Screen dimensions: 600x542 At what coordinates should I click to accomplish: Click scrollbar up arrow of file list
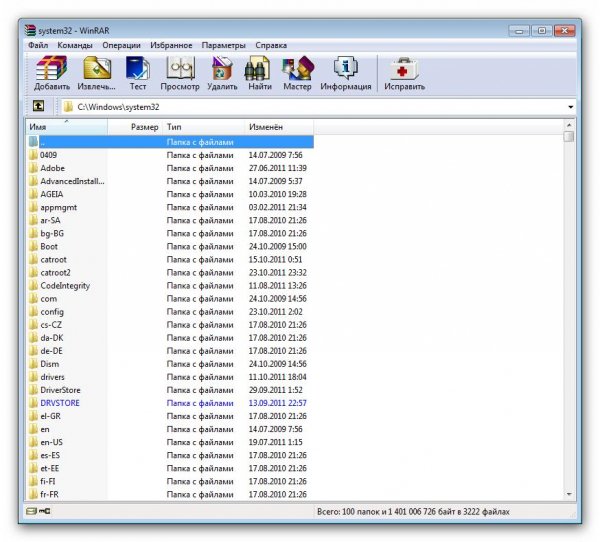pyautogui.click(x=569, y=125)
